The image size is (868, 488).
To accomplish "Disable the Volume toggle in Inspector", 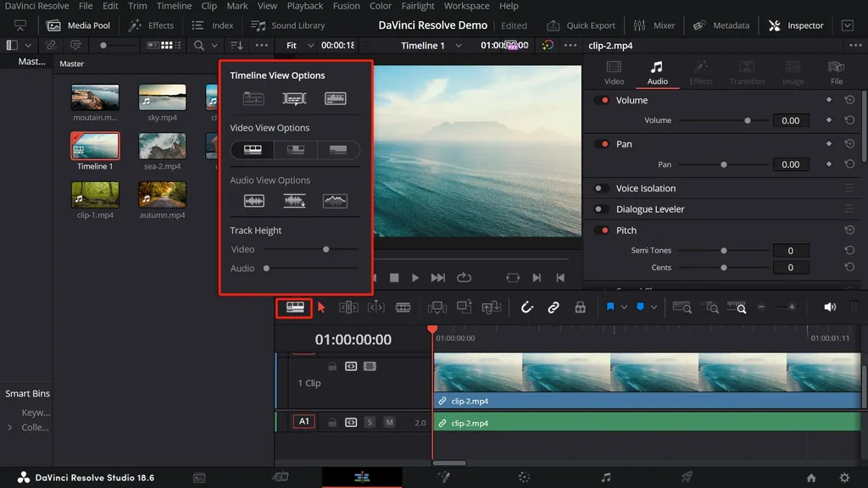I will point(602,100).
